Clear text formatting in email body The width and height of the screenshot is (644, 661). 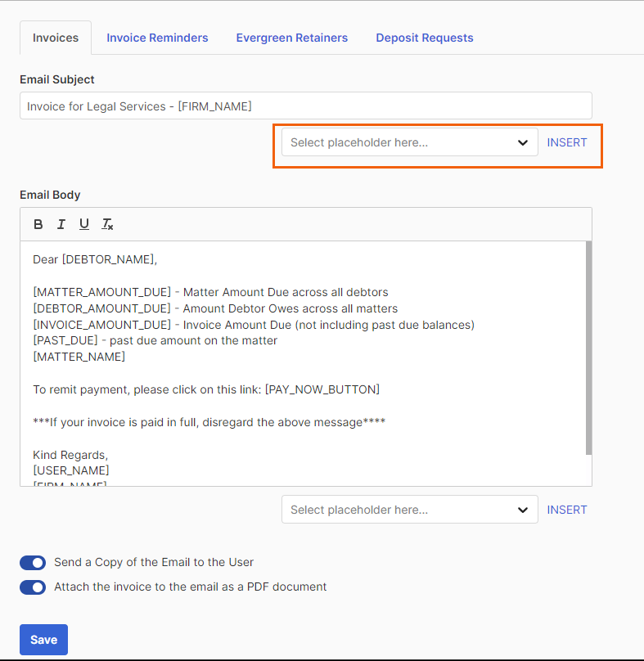point(107,224)
